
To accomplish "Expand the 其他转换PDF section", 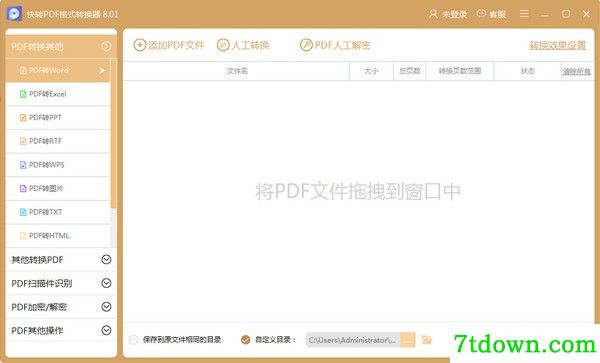I will pyautogui.click(x=106, y=260).
